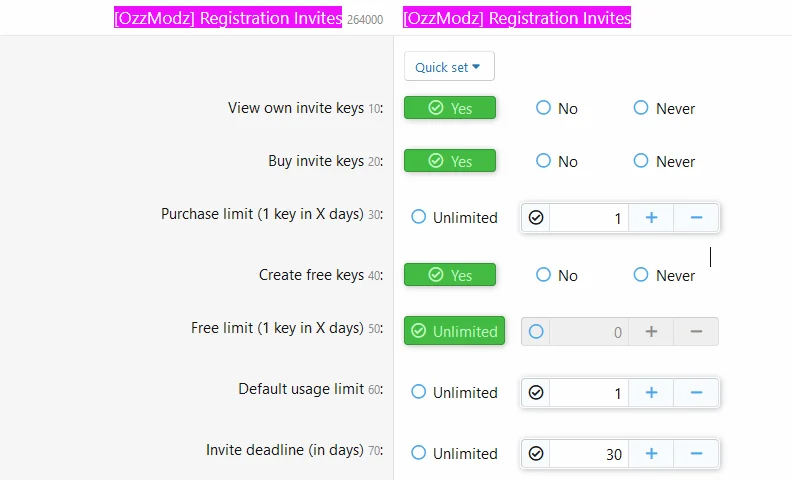This screenshot has width=792, height=480.
Task: Select Yes for Create free keys
Action: (x=450, y=275)
